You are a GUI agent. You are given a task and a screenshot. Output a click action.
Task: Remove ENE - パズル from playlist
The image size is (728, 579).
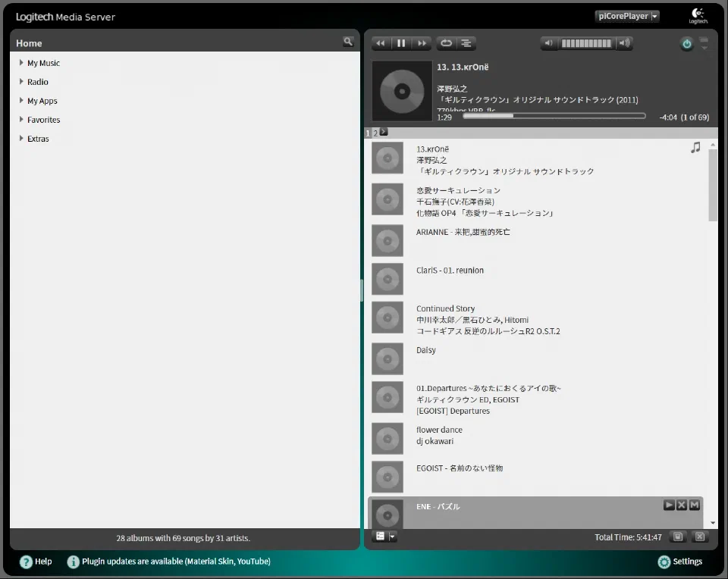682,505
